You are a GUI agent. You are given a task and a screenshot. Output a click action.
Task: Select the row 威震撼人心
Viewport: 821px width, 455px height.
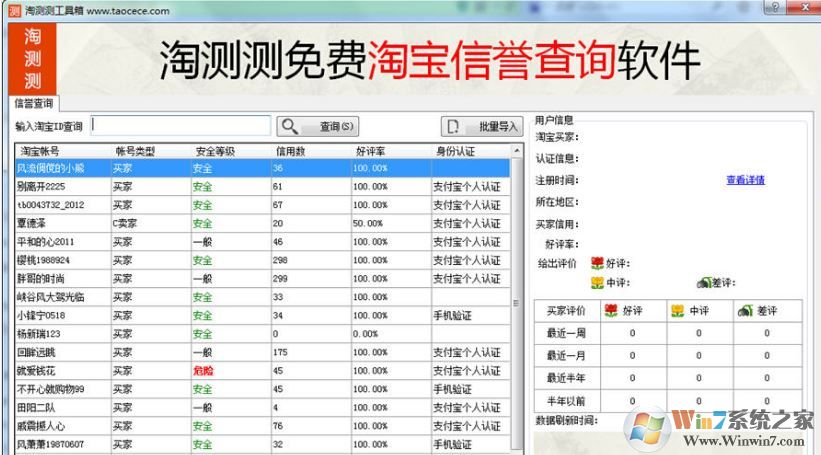(x=262, y=426)
